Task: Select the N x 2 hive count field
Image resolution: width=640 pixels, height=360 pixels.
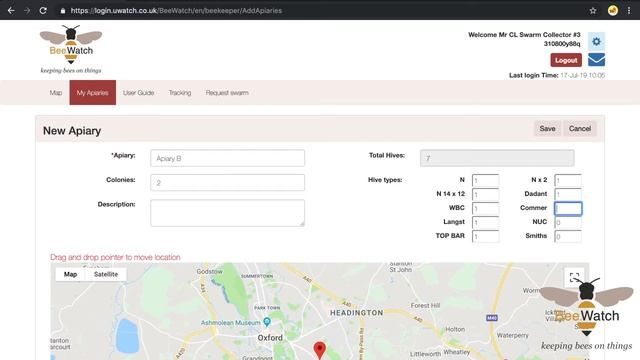Action: (x=568, y=180)
